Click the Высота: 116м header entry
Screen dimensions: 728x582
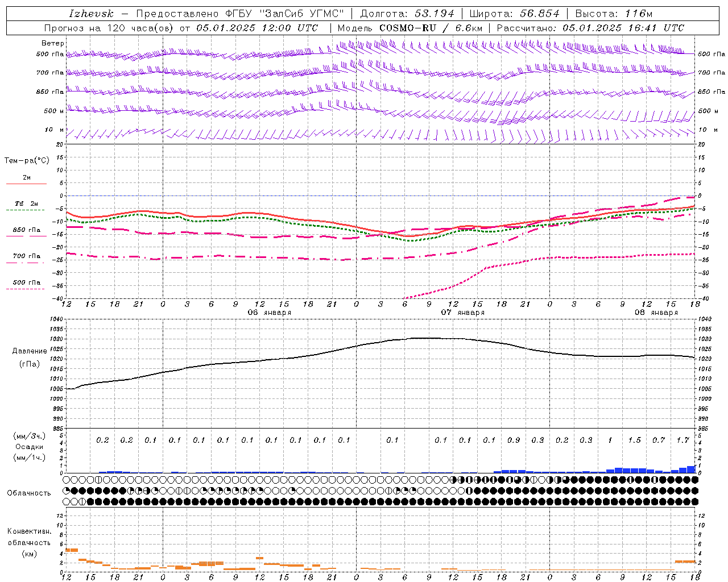614,14
